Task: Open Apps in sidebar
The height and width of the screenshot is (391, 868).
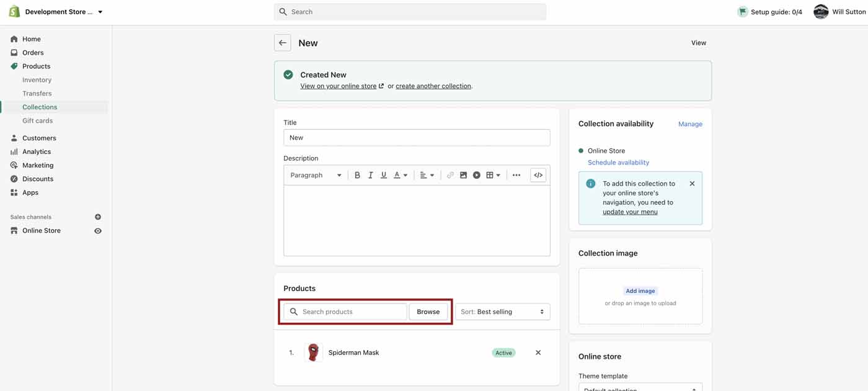Action: click(30, 193)
